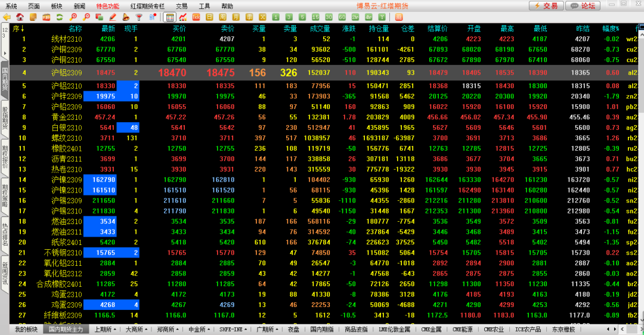Select the red pencil drawing tool

click(x=113, y=17)
